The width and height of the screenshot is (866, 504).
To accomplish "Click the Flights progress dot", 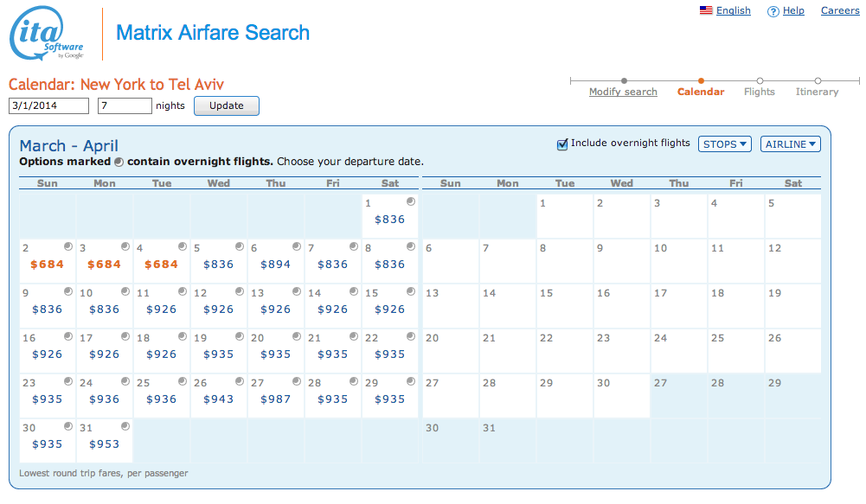I will [x=760, y=80].
